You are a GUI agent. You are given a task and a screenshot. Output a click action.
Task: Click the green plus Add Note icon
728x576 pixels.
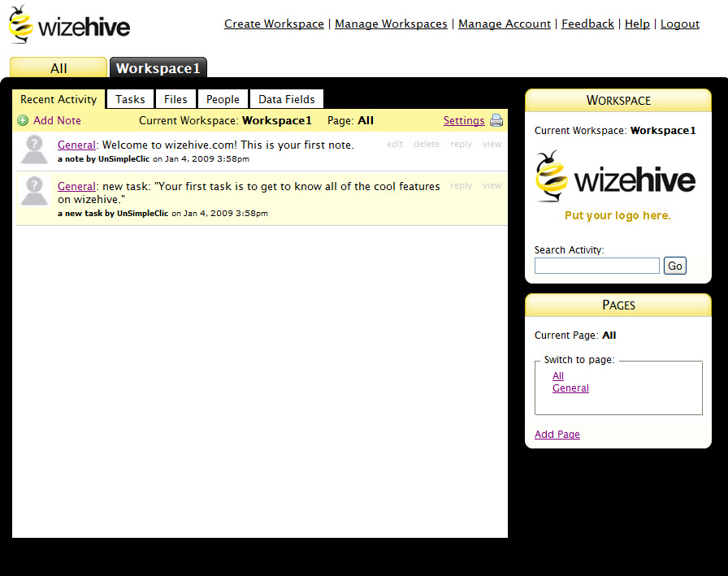pos(23,121)
